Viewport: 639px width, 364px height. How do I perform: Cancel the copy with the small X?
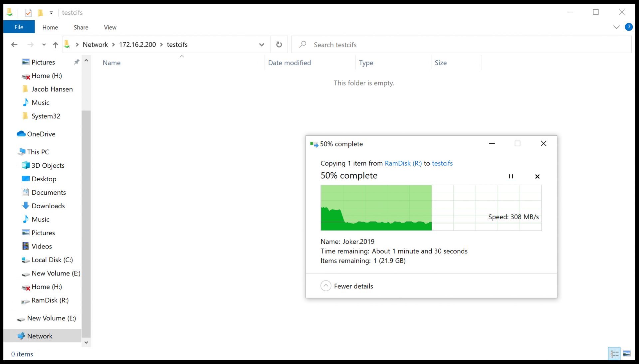(x=537, y=176)
